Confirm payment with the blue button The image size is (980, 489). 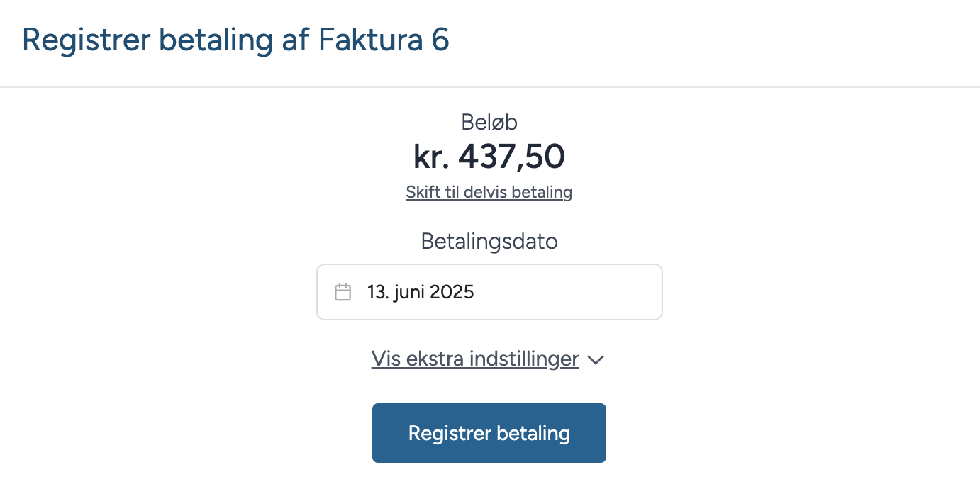tap(489, 433)
